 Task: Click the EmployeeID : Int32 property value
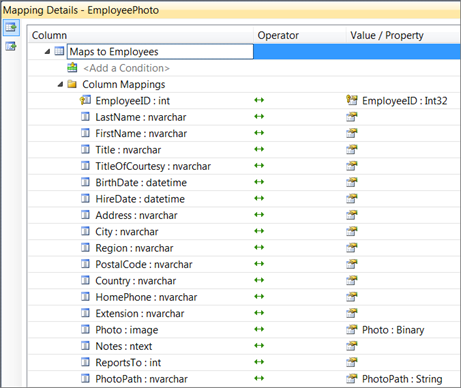tap(405, 101)
